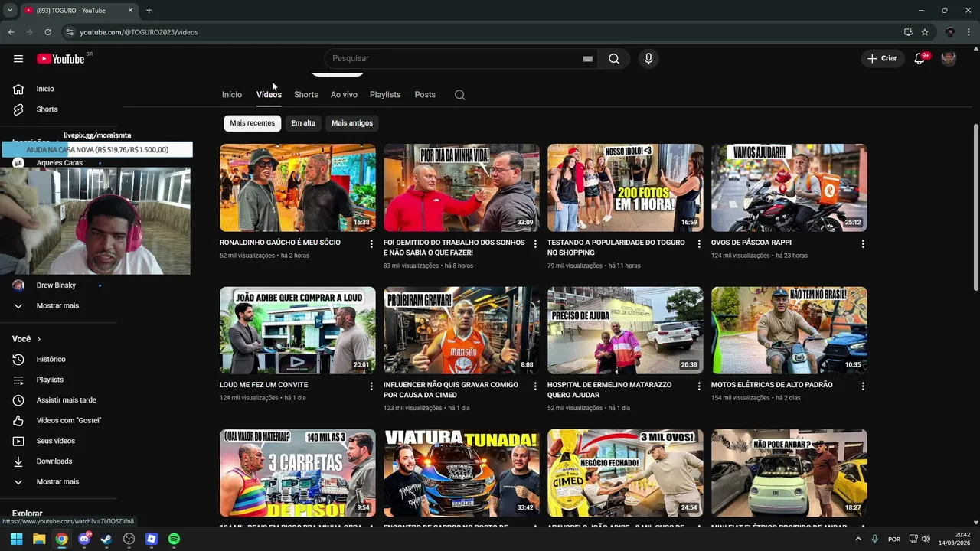980x551 pixels.
Task: Open the on-screen keyboard icon in search
Action: tap(588, 59)
